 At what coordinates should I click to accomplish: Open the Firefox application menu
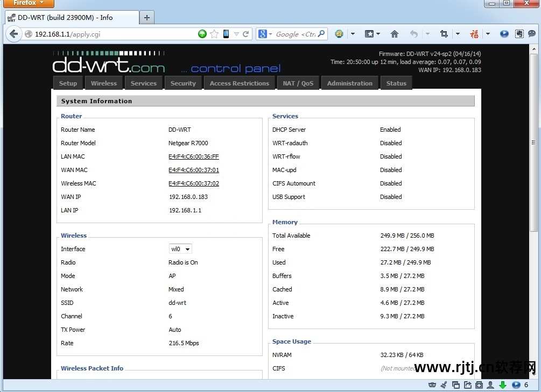[x=29, y=3]
